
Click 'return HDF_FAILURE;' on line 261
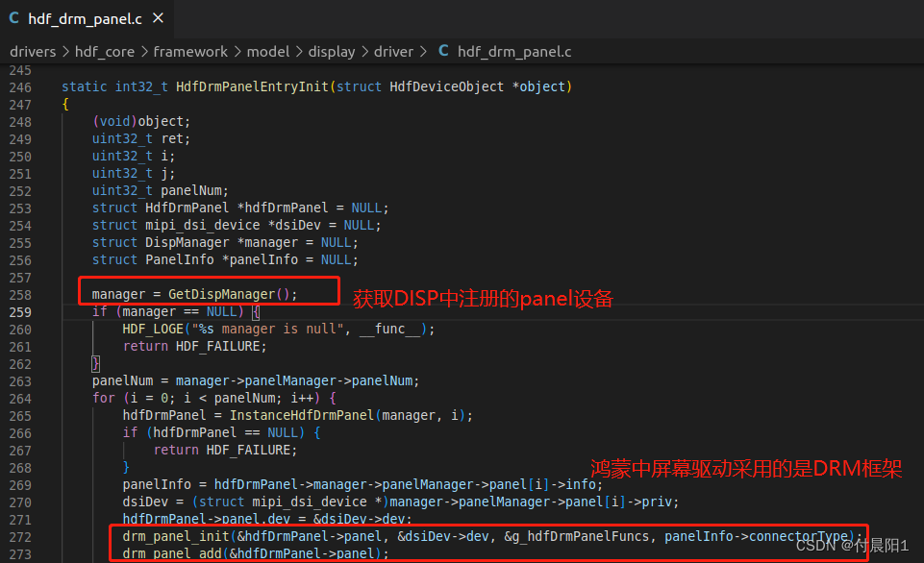[194, 346]
